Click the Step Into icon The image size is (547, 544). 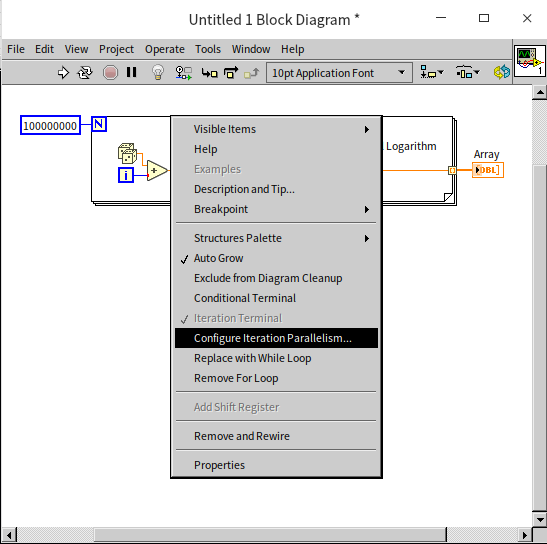point(209,73)
